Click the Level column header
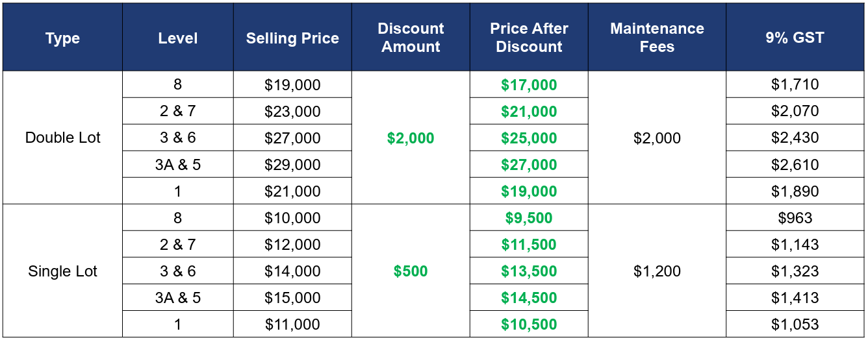868x342 pixels. (x=178, y=38)
